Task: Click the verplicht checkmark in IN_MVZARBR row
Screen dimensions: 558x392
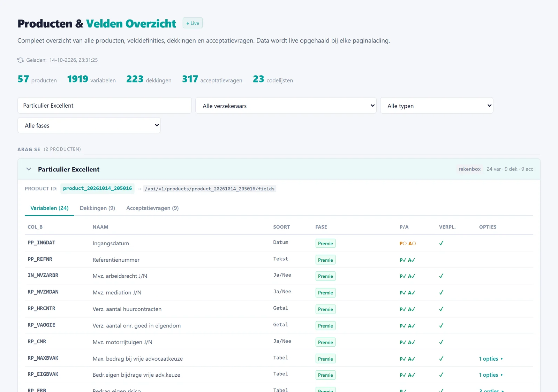Action: (441, 276)
